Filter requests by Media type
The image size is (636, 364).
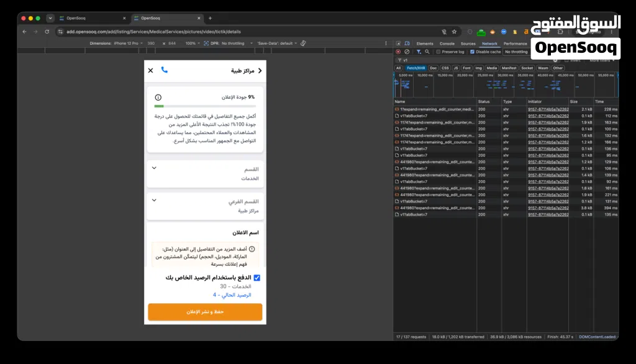coord(492,68)
